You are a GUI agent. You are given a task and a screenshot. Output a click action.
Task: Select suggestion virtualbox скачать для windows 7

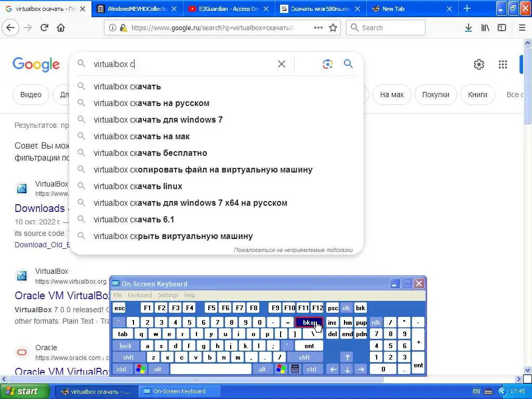point(217,120)
